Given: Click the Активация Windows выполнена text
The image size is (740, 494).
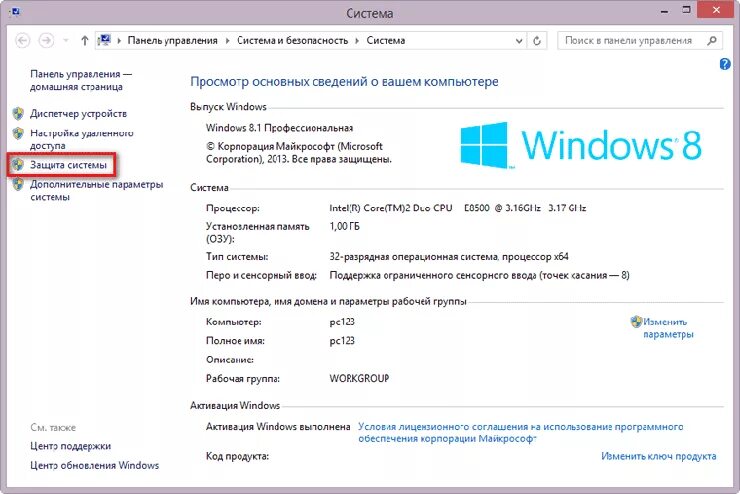Looking at the screenshot, I should [x=278, y=427].
